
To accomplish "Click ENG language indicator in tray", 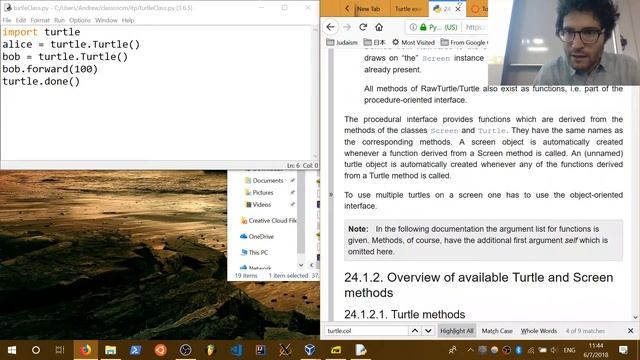I will tap(569, 350).
